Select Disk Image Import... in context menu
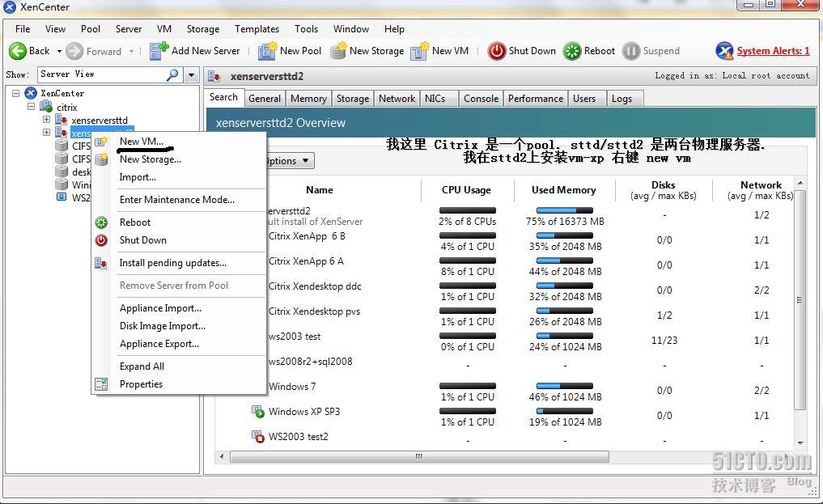 (162, 326)
